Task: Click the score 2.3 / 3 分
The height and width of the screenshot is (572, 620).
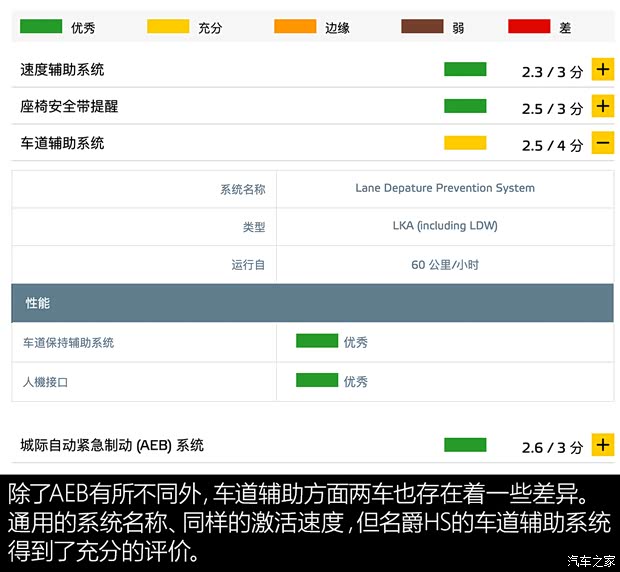Action: tap(552, 72)
